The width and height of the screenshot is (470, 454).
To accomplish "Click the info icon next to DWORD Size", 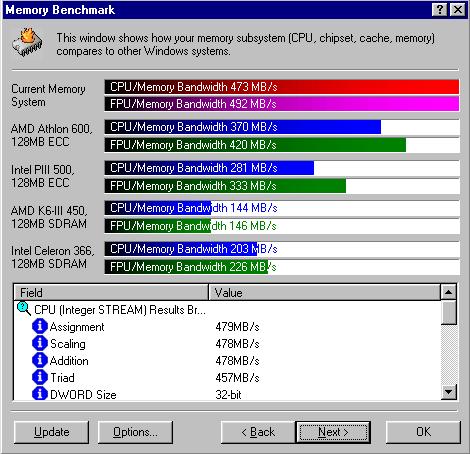I will coord(40,394).
